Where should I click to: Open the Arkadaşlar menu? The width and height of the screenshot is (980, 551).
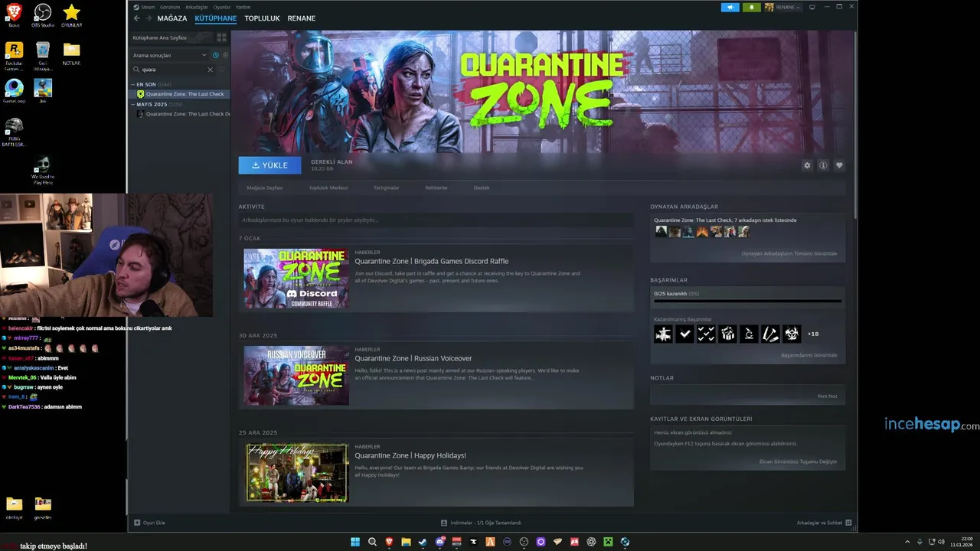click(x=197, y=7)
